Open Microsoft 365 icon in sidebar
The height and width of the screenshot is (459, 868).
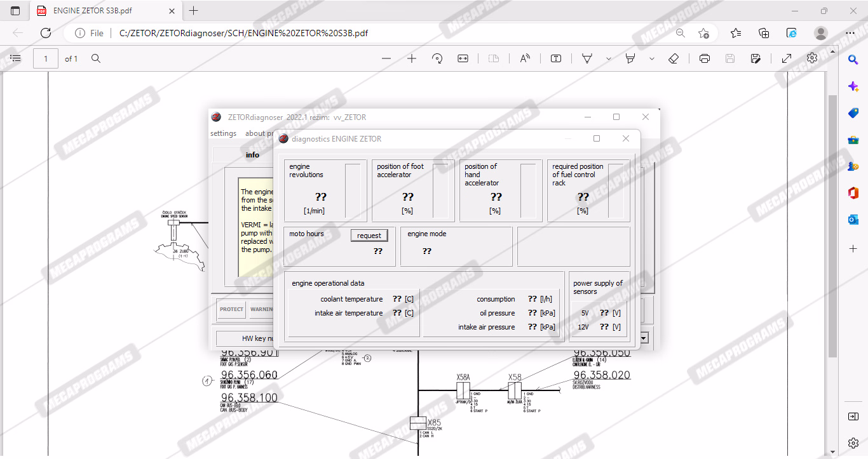click(853, 193)
